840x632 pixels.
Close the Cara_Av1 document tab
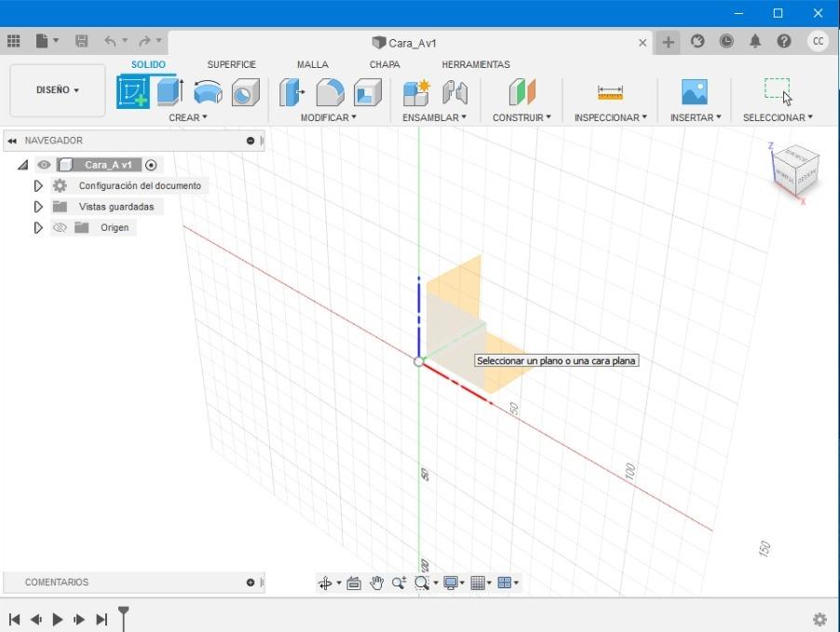point(643,43)
